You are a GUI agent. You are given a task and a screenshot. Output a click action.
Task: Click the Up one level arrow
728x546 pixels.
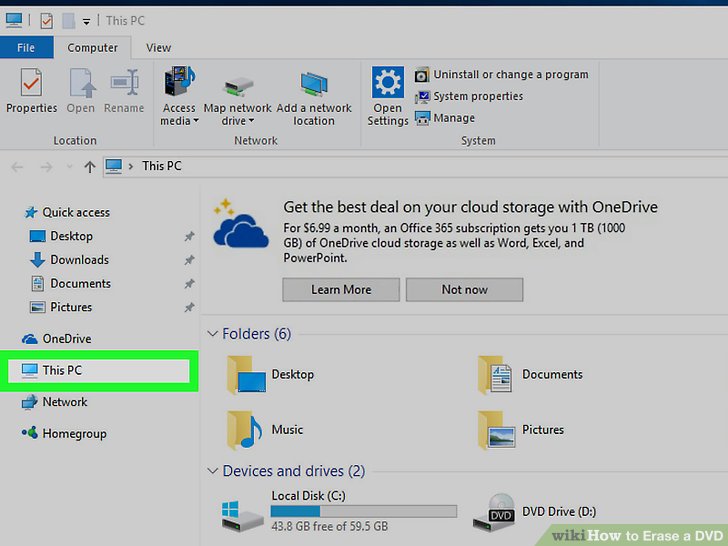tap(90, 167)
